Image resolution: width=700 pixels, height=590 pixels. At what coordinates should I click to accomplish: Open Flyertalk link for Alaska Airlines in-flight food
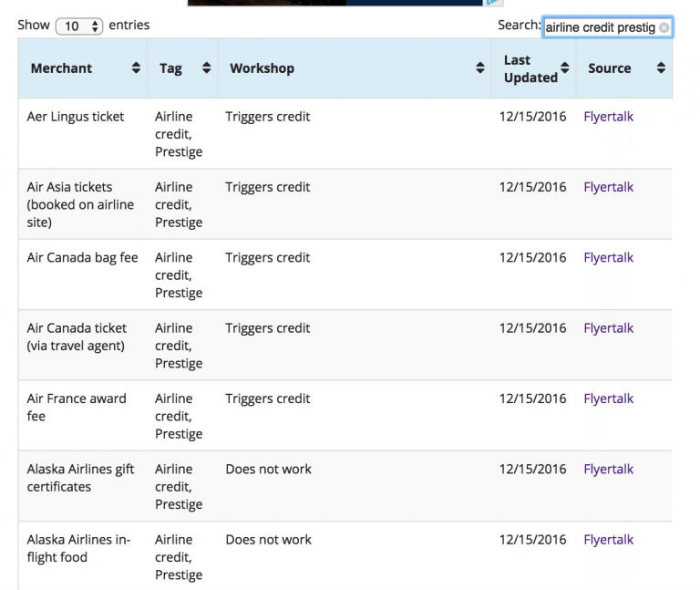point(608,540)
